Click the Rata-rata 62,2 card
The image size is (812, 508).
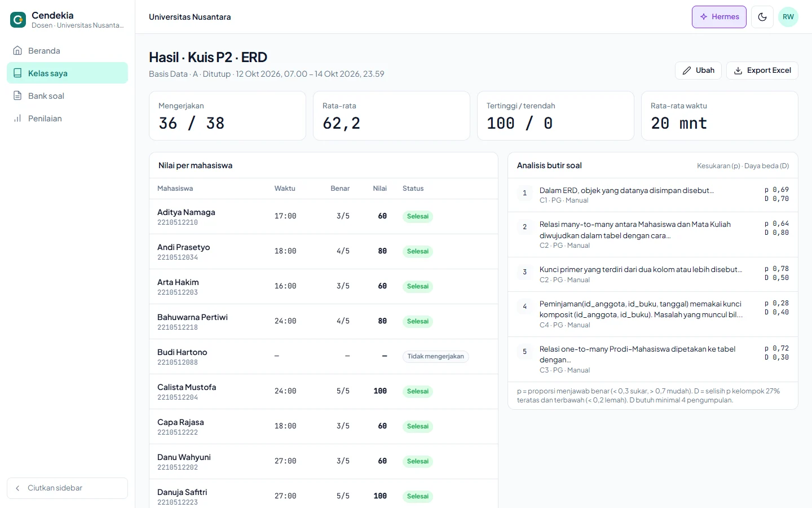(391, 116)
